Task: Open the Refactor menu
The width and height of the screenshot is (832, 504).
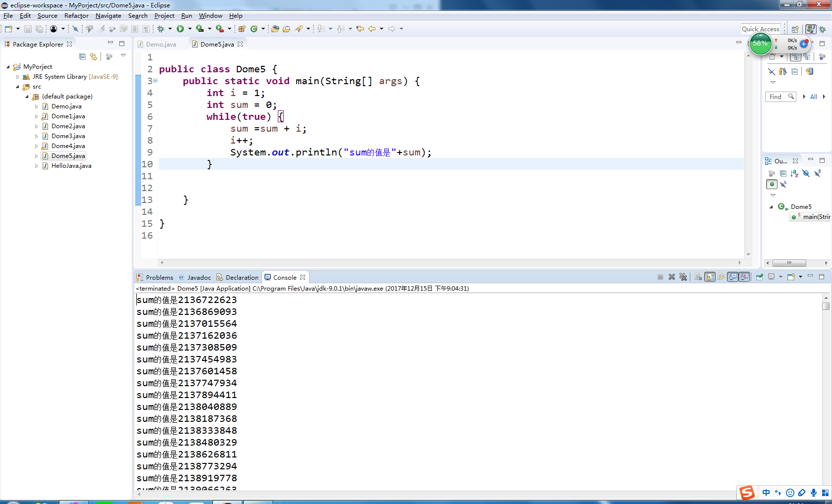Action: click(x=76, y=16)
